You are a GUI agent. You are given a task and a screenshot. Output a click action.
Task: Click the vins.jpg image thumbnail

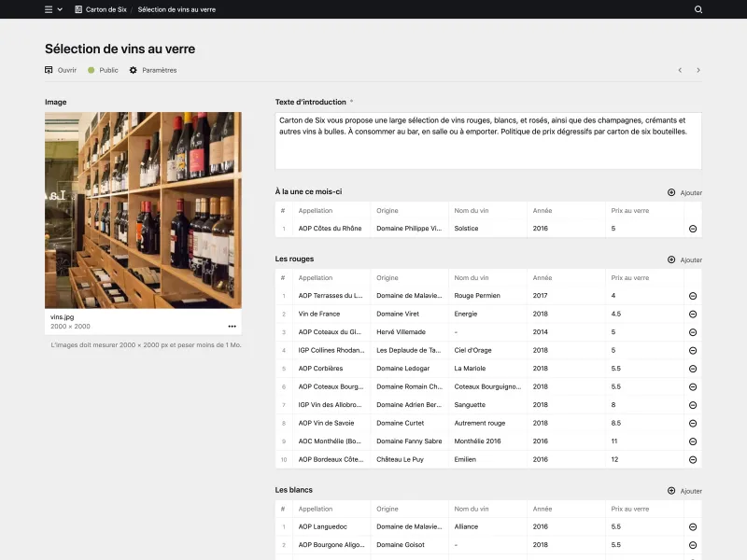[145, 210]
